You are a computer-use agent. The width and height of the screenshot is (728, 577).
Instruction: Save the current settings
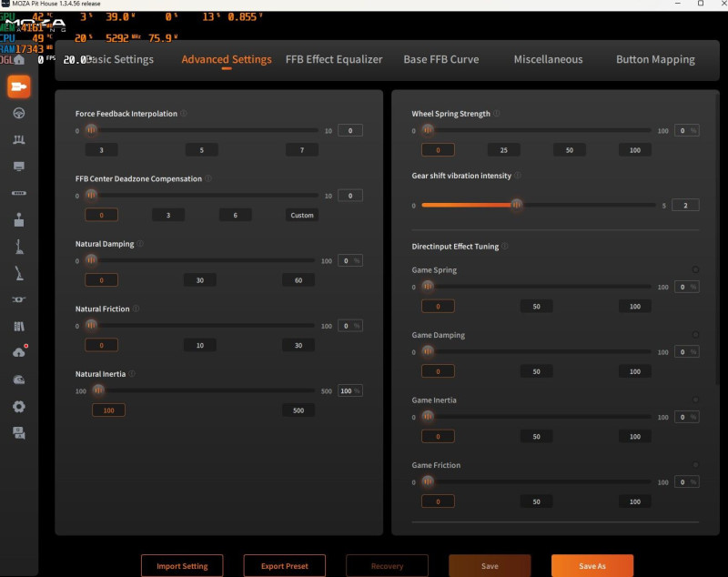(490, 566)
